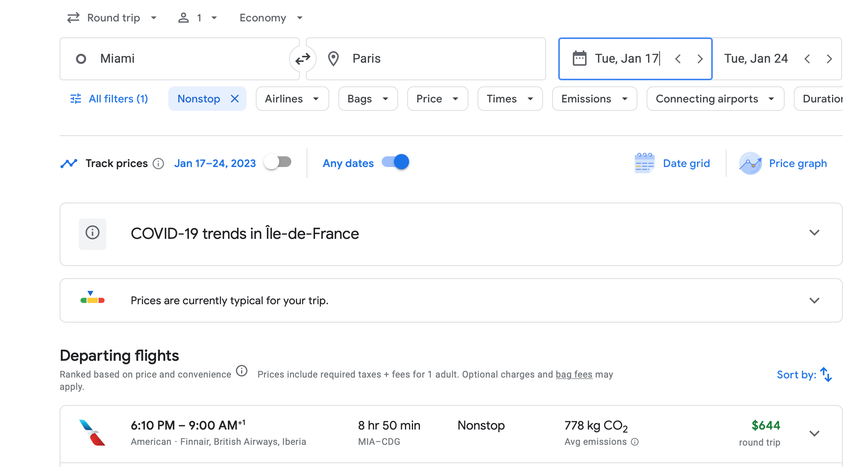Click the Sort by arrows icon
Viewport: 868px width, 467px height.
point(826,375)
